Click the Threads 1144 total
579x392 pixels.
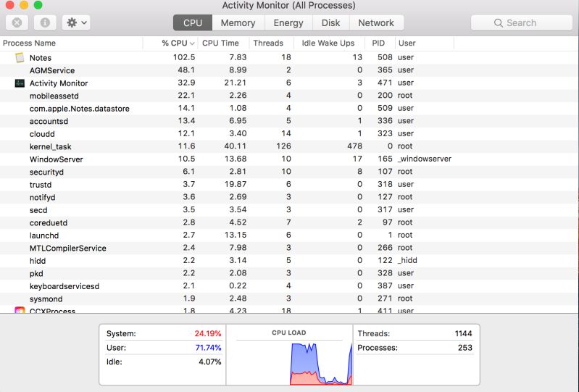pos(464,333)
